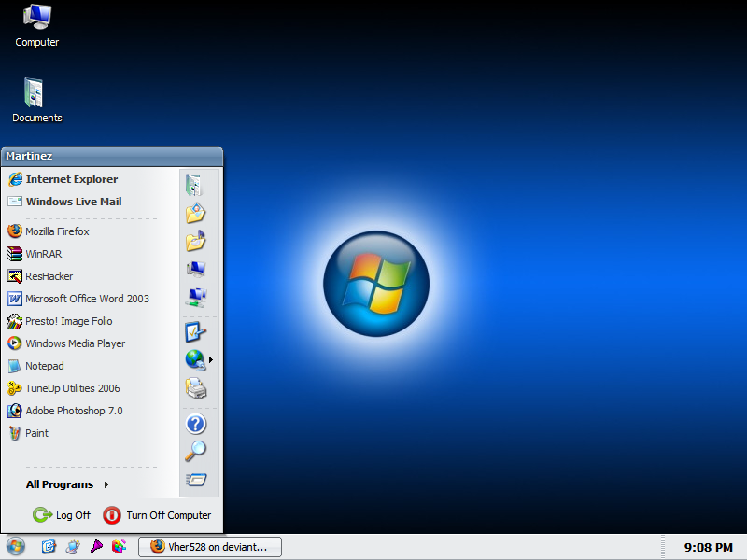747x560 pixels.
Task: Start WinRAR
Action: (35, 254)
